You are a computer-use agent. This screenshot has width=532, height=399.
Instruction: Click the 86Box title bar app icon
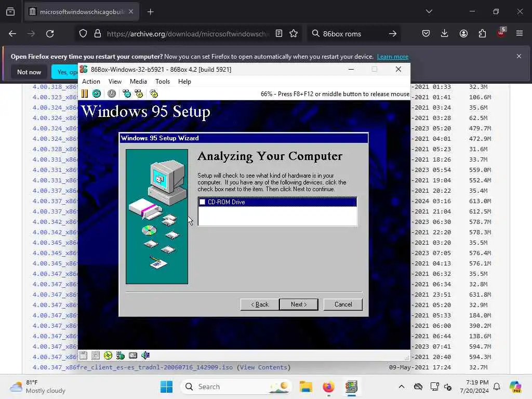click(x=84, y=69)
